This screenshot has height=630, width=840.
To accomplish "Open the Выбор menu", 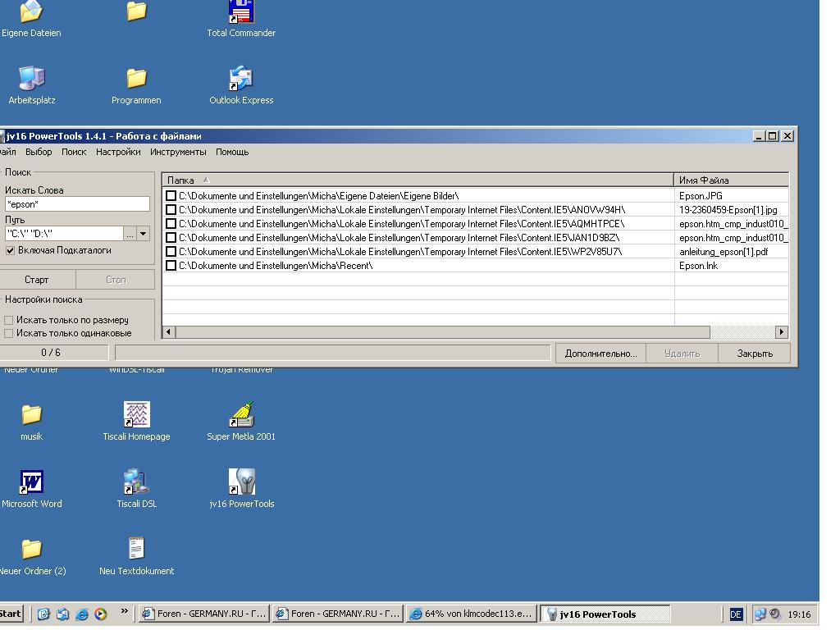I will click(39, 152).
